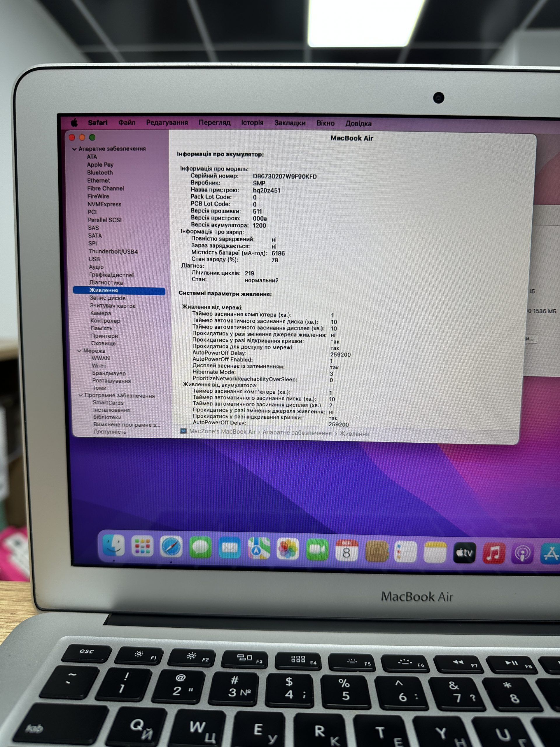Open Finder from the Dock

[113, 545]
